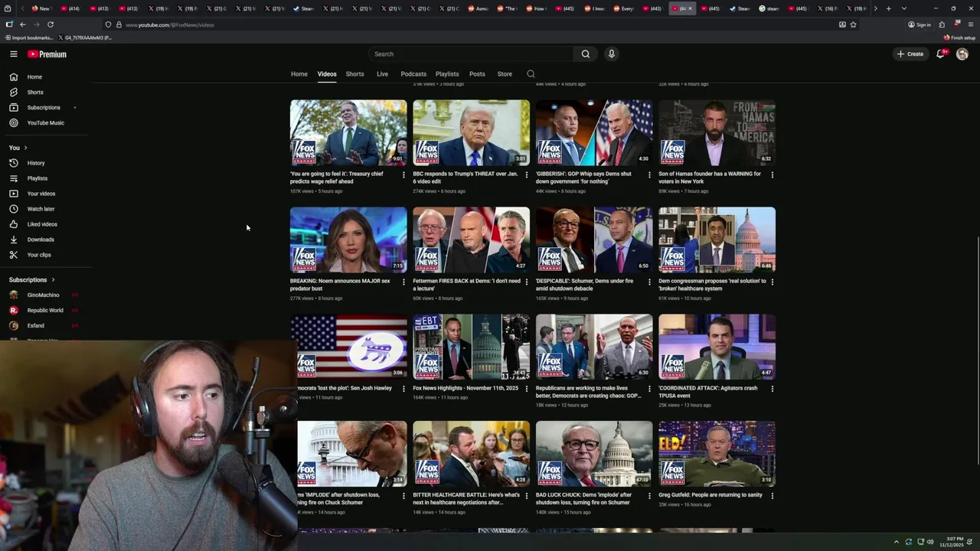Show hidden system tray icons
The height and width of the screenshot is (551, 980).
pos(896,542)
